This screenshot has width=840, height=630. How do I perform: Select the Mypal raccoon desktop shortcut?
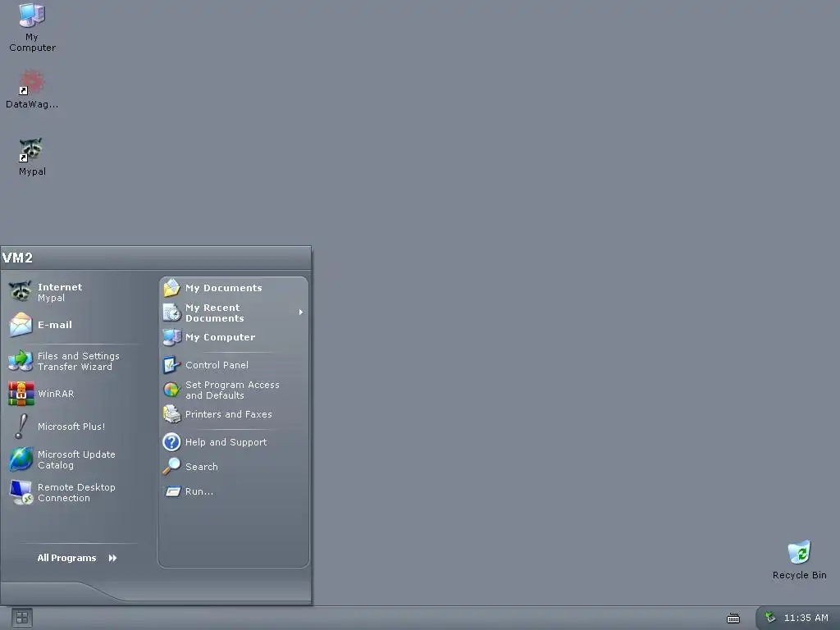pos(32,150)
